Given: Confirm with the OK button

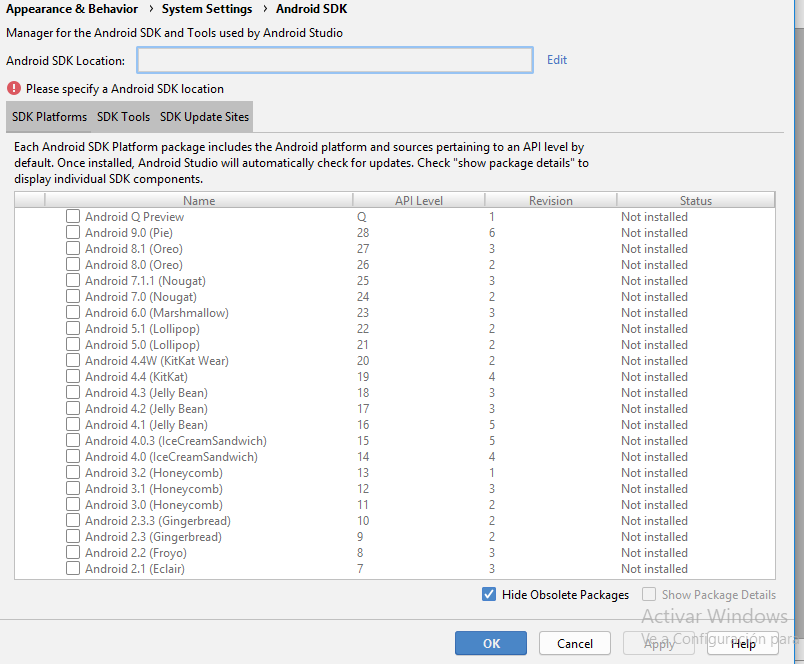Looking at the screenshot, I should coord(491,643).
